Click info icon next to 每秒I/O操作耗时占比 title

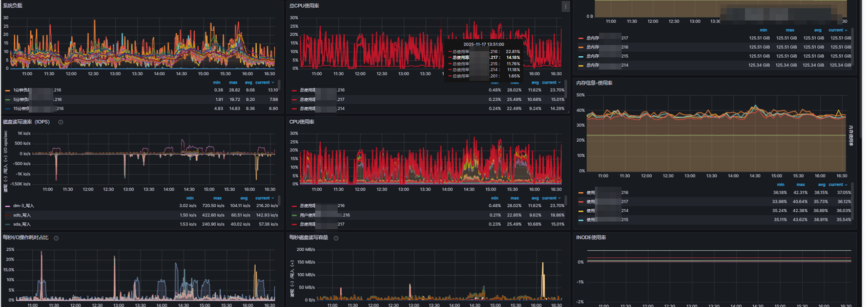click(56, 238)
